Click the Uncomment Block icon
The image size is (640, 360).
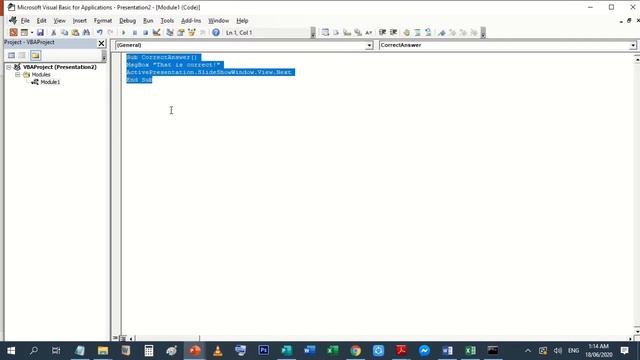(x=428, y=32)
